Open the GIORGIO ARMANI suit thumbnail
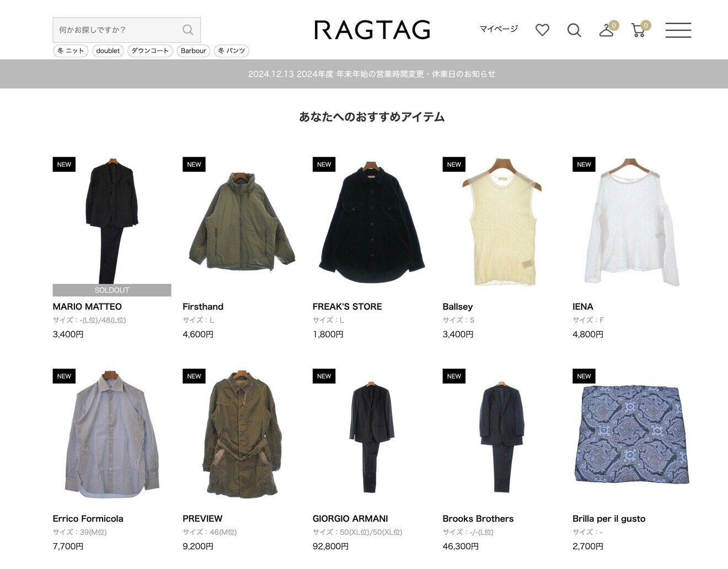The height and width of the screenshot is (569, 728). click(x=372, y=433)
